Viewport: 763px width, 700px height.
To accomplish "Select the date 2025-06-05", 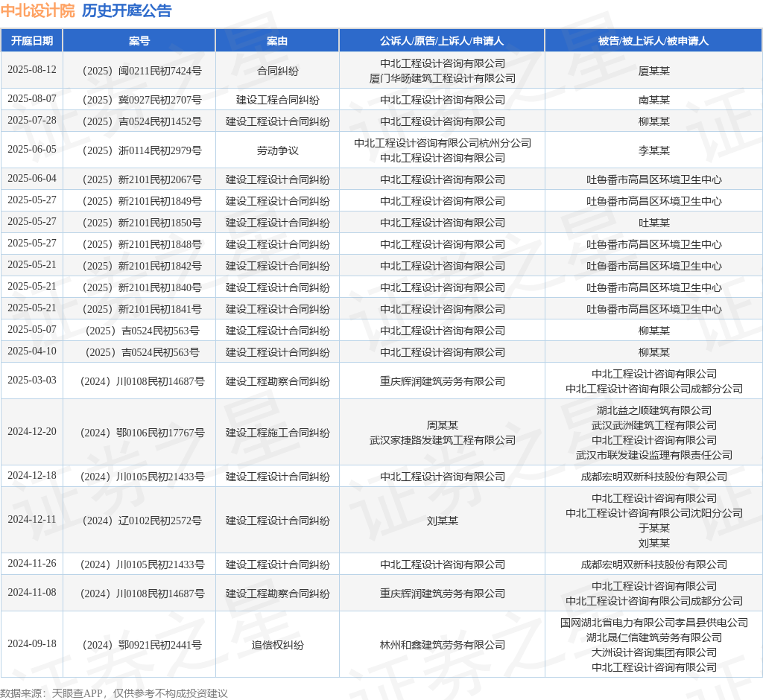I will 32,150.
